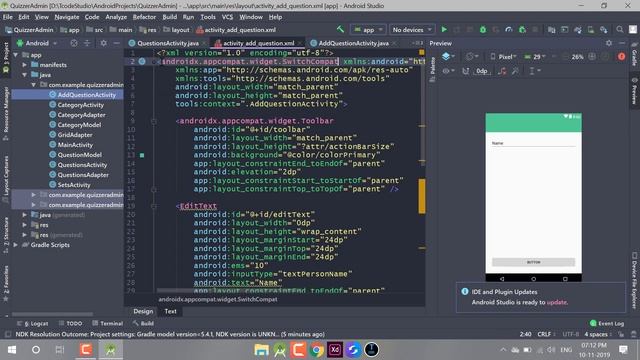Toggle Autoconnect magnet icon in Preview toolbar
The width and height of the screenshot is (640, 360).
point(465,71)
